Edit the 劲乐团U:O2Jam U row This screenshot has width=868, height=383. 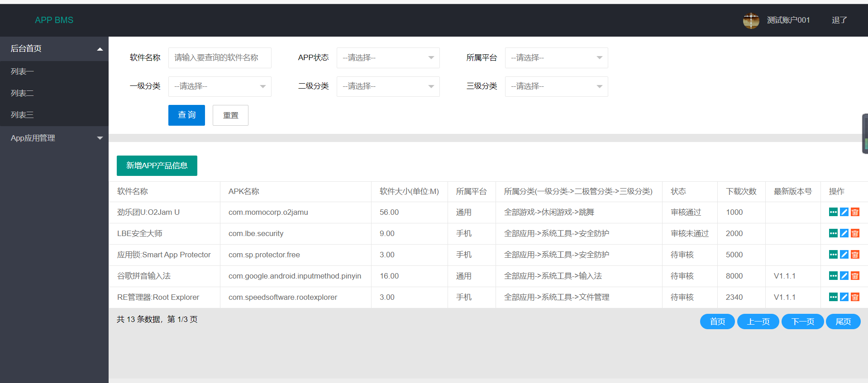click(844, 212)
